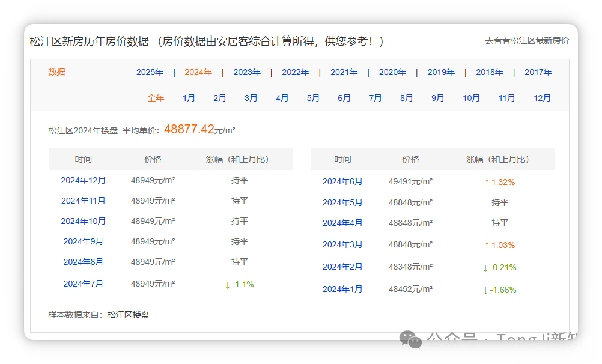Filter by 1月
The width and height of the screenshot is (602, 364).
pos(189,98)
